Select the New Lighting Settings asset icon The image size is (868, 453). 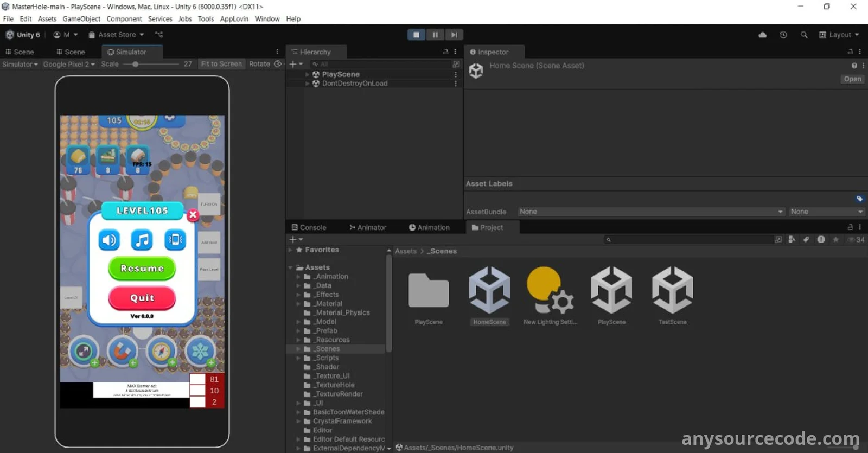pos(550,290)
